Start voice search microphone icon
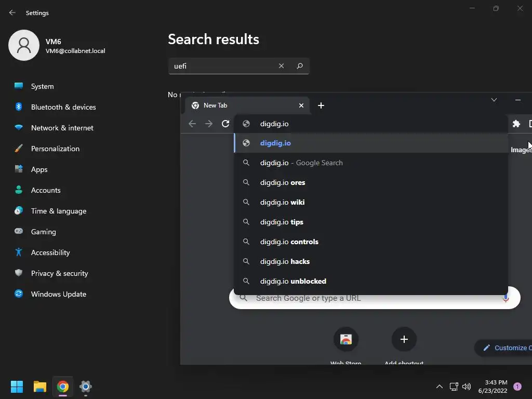The image size is (532, 399). pos(506,299)
